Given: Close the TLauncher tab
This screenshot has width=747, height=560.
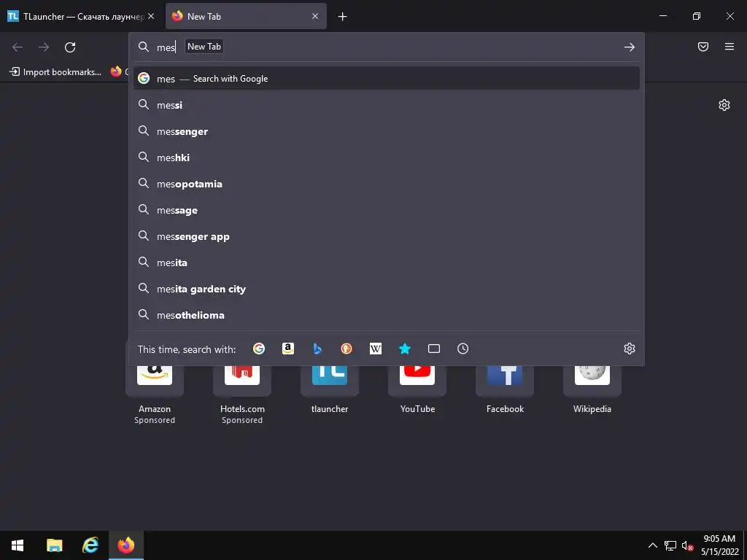Looking at the screenshot, I should click(x=151, y=16).
